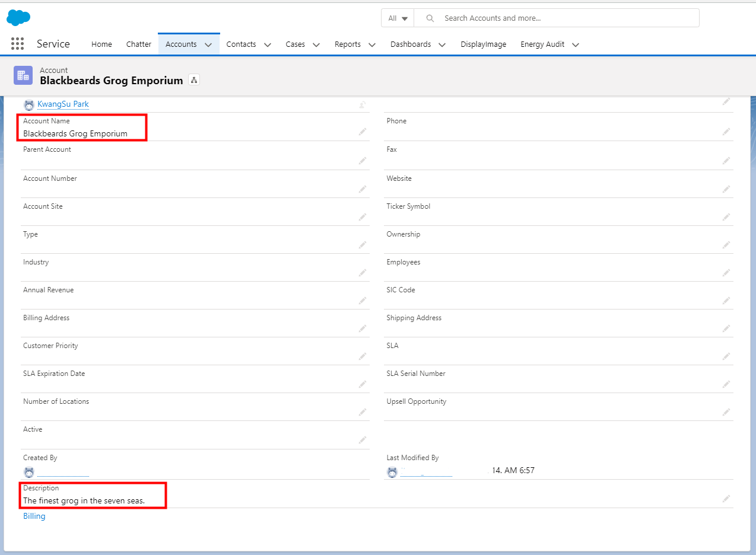Expand the Accounts tab chevron menu
The width and height of the screenshot is (756, 555).
pos(208,44)
